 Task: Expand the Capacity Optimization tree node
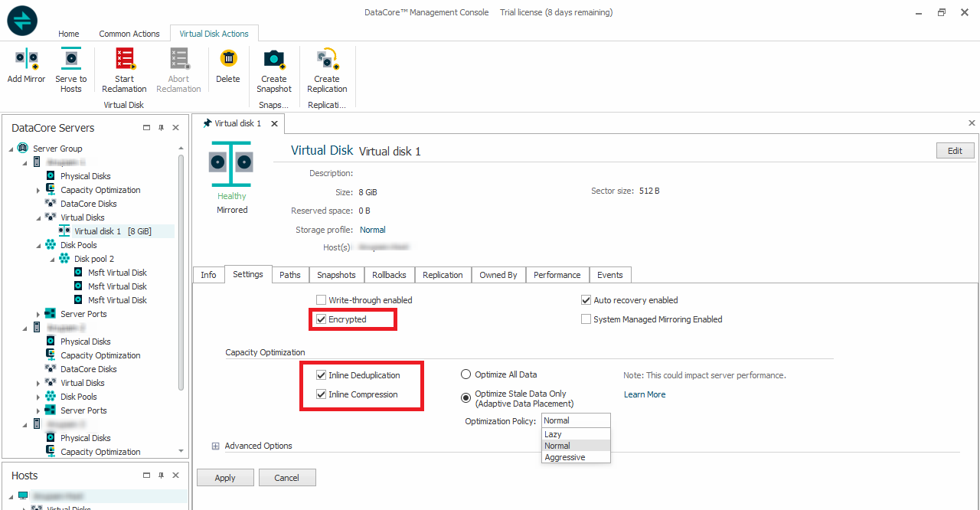pos(38,190)
